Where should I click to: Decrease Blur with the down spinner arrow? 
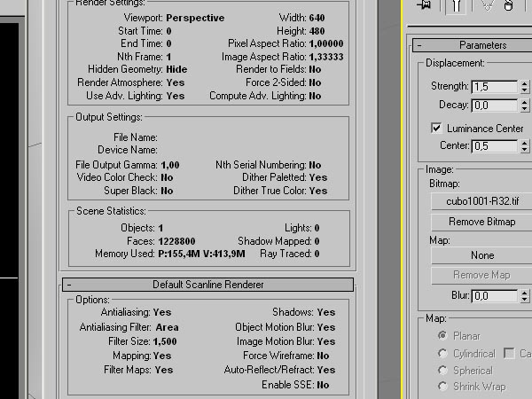(x=525, y=300)
